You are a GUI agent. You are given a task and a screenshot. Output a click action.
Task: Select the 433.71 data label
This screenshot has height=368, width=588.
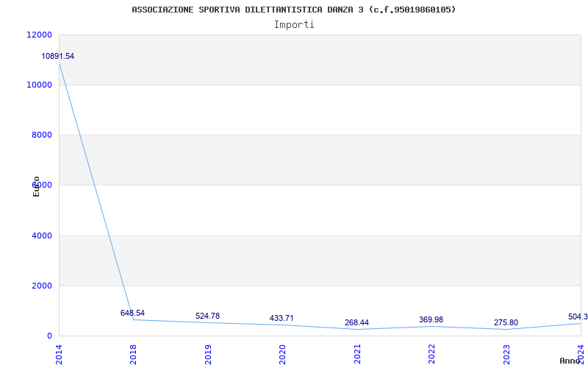pyautogui.click(x=282, y=318)
